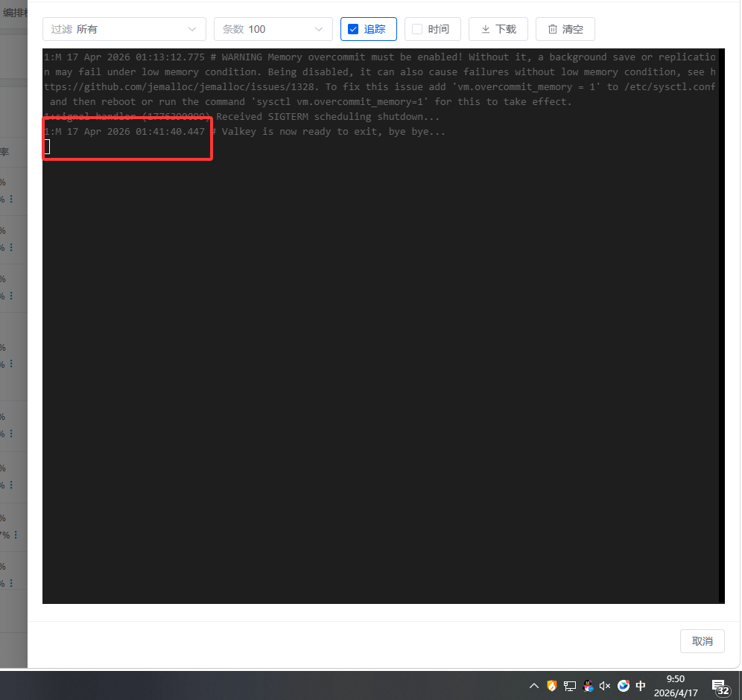Open the three-dot menu beside 7%
The height and width of the screenshot is (700, 742).
tap(15, 535)
